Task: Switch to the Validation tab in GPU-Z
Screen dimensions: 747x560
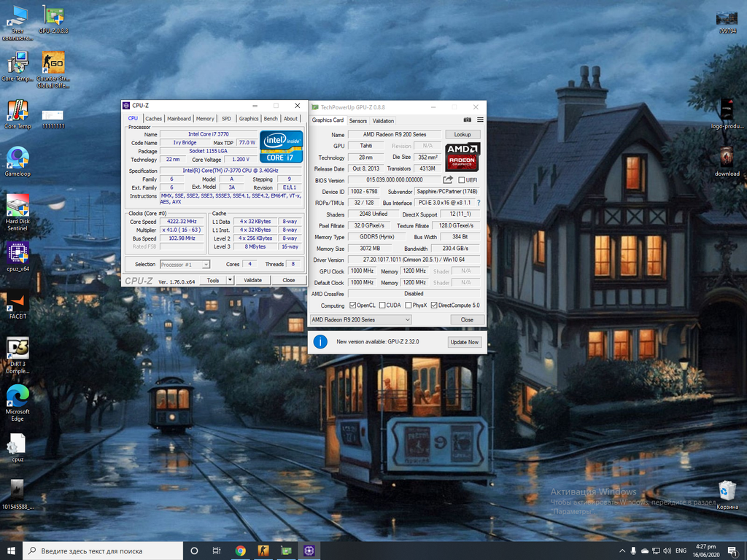Action: (383, 121)
